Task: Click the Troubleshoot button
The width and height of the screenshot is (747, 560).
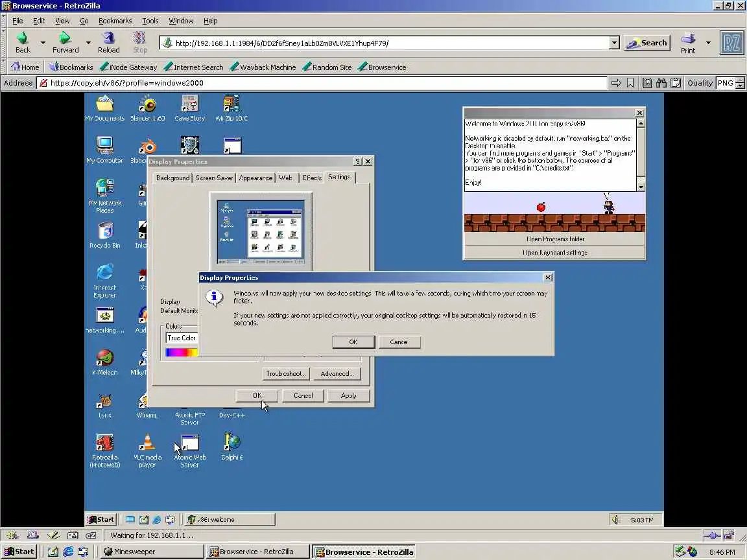Action: (286, 374)
